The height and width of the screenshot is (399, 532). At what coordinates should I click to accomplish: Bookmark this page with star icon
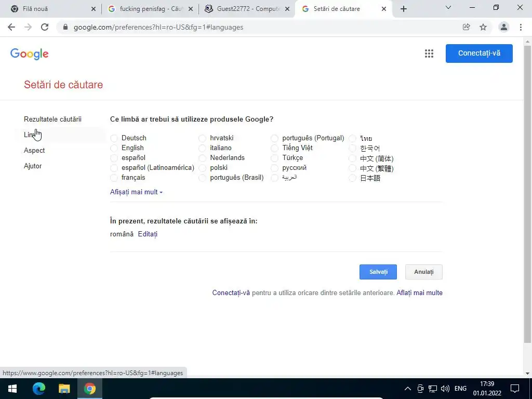tap(483, 27)
